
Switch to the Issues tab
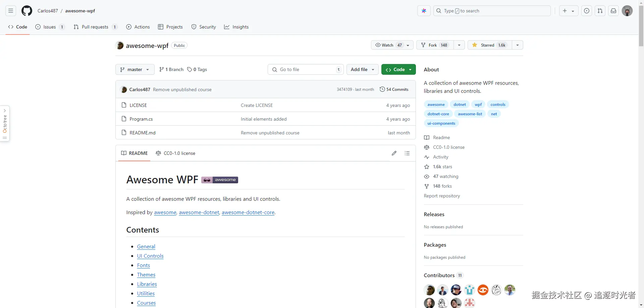(50, 27)
